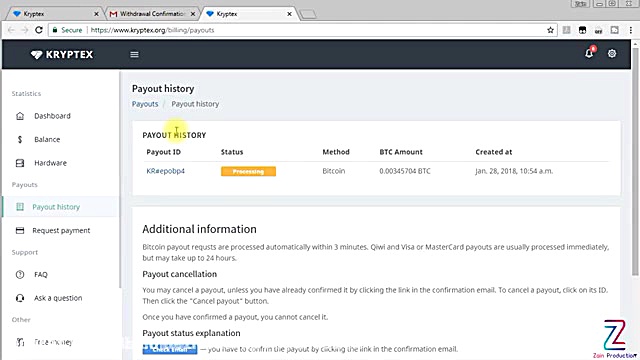Select the active Kryptex tab
Viewport: 640px width, 360px height.
249,14
